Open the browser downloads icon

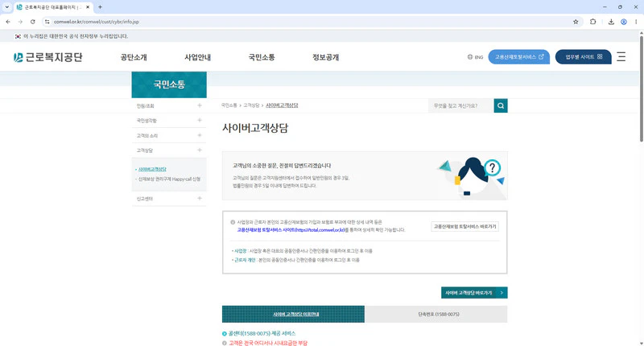(x=611, y=22)
